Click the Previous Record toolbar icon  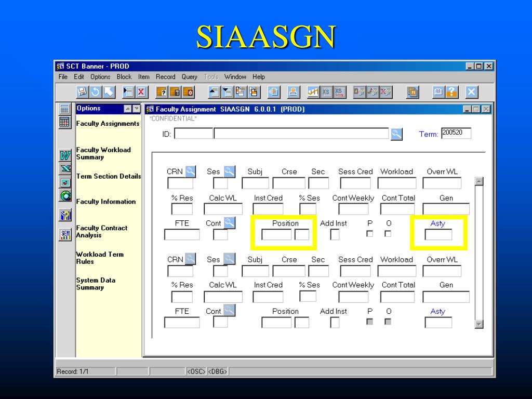coord(214,92)
